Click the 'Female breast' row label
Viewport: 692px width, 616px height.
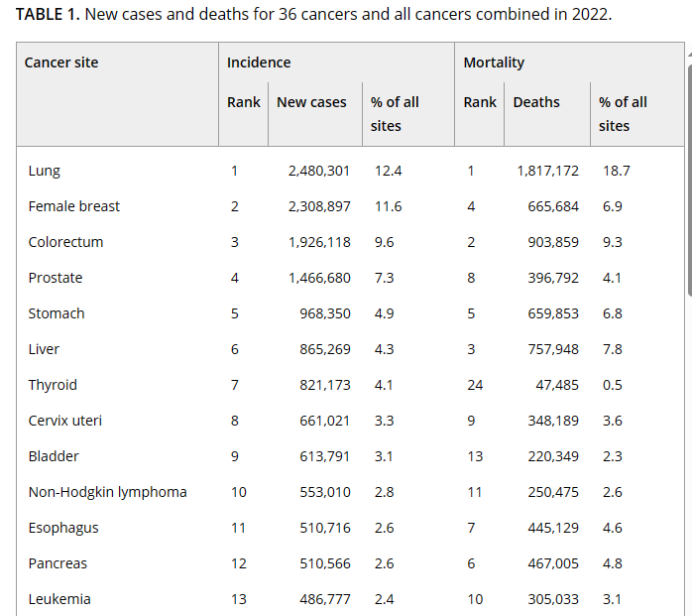(74, 206)
